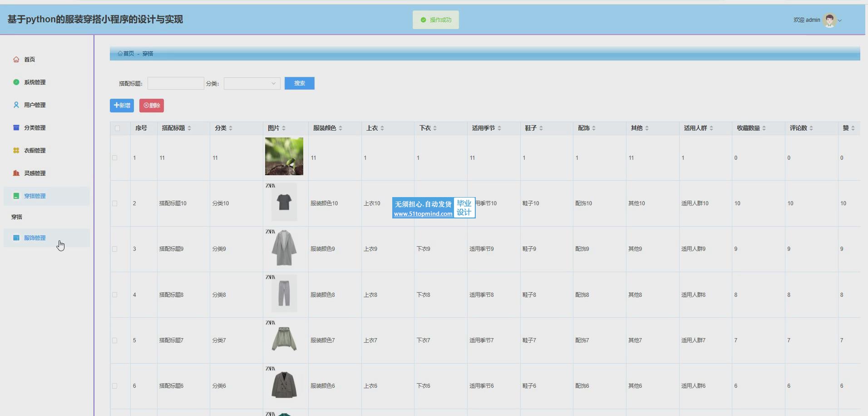Check the checkbox for row 1

click(115, 158)
